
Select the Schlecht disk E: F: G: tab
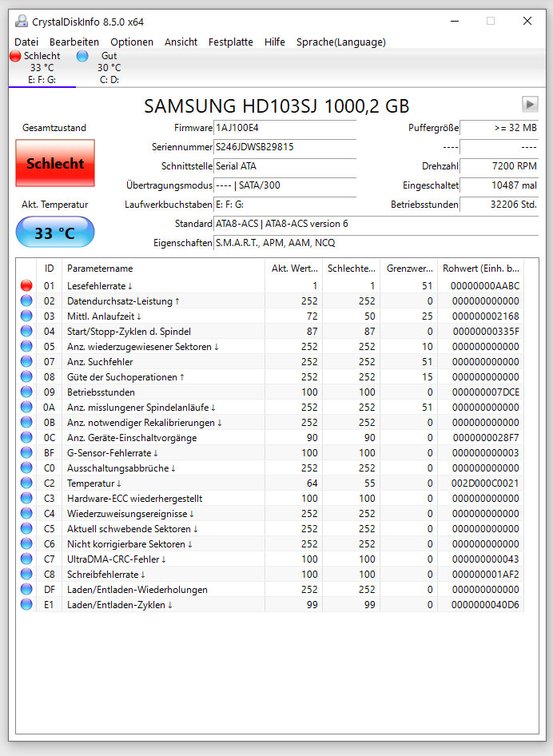(42, 67)
